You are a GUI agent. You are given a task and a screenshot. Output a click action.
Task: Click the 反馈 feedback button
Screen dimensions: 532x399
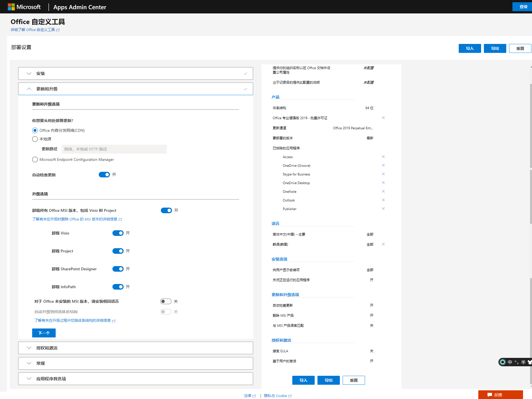501,395
